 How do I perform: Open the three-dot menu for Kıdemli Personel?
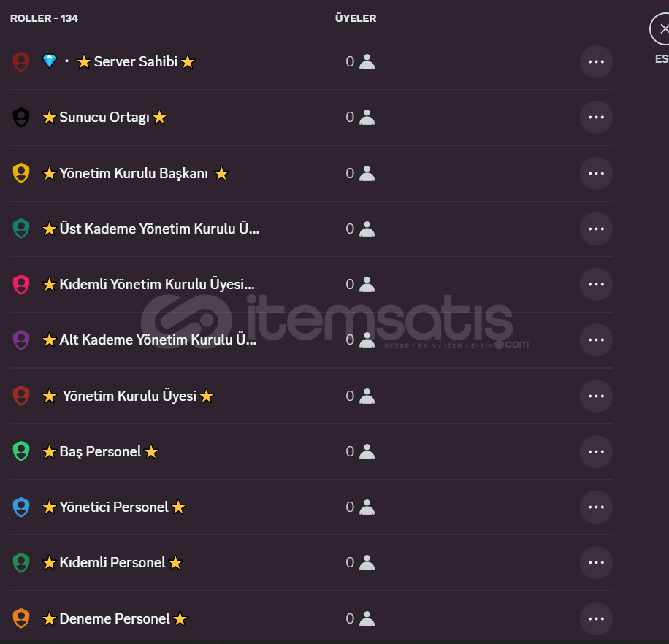coord(596,562)
